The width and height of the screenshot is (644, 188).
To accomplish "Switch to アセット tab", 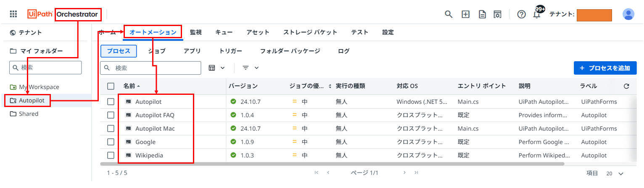I will tap(258, 32).
